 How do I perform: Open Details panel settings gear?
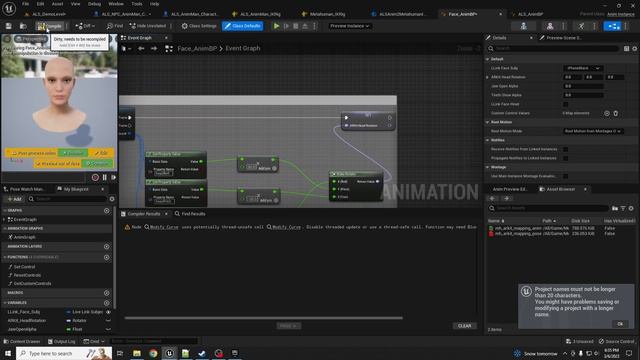pyautogui.click(x=635, y=49)
